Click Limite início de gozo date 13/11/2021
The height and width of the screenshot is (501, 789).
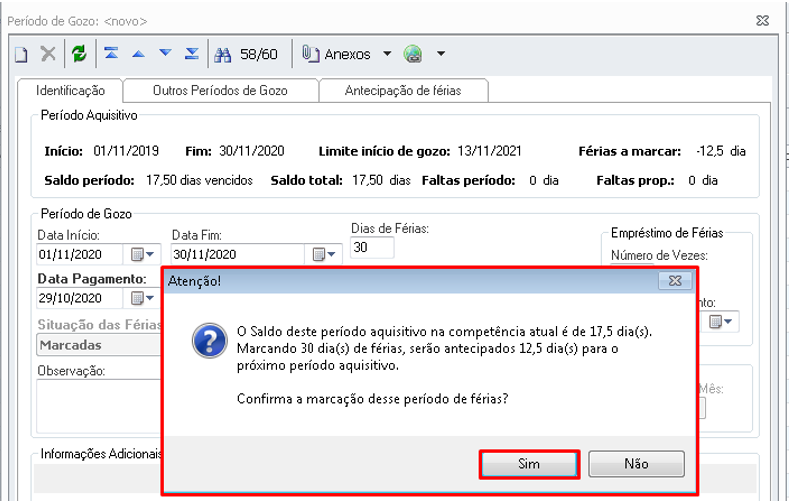(x=489, y=151)
